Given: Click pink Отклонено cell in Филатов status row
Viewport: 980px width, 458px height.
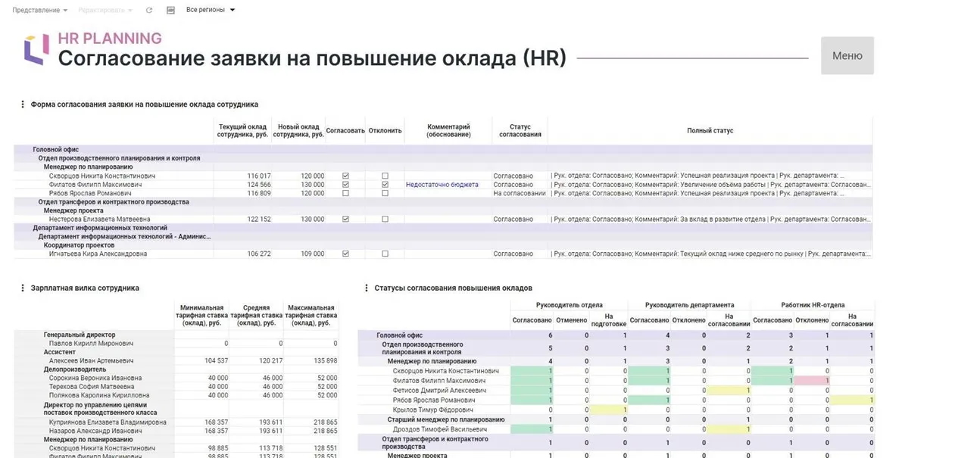Looking at the screenshot, I should 812,381.
